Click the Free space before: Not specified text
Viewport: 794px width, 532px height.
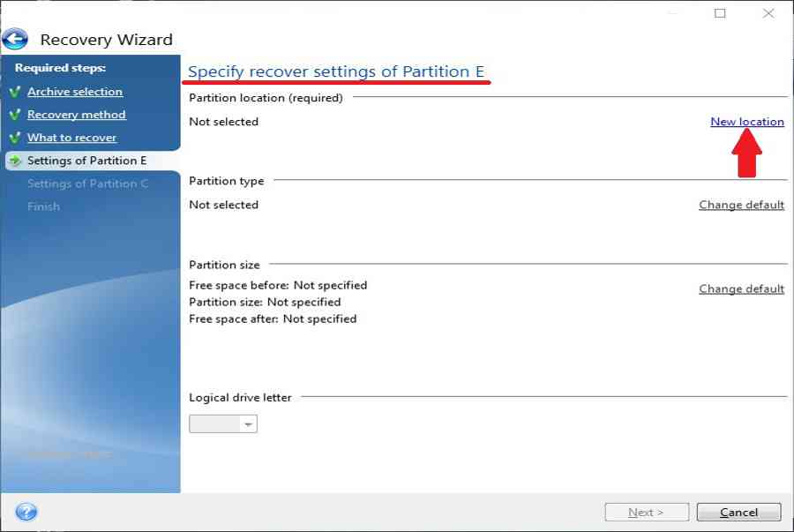(x=278, y=286)
